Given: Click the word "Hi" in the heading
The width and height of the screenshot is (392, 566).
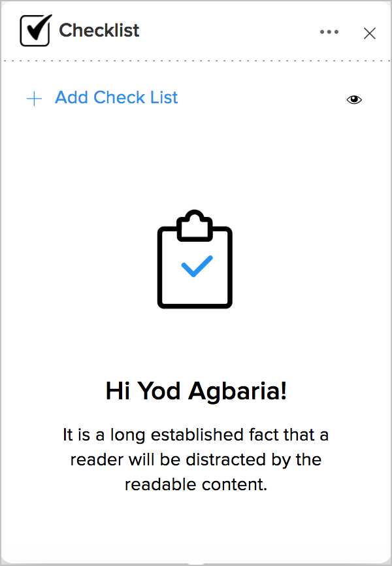Looking at the screenshot, I should point(116,391).
